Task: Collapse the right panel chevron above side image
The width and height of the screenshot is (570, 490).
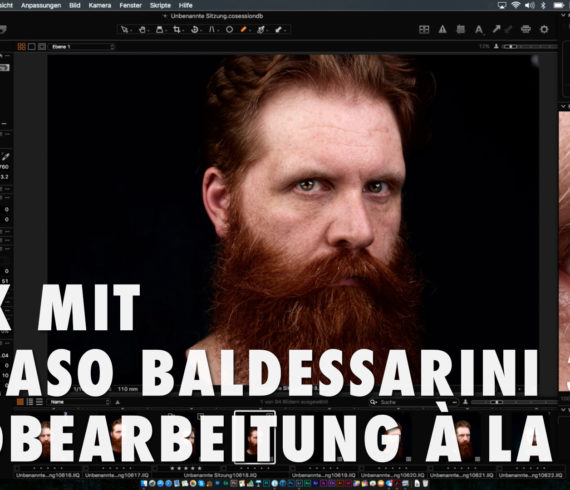Action: 564,107
